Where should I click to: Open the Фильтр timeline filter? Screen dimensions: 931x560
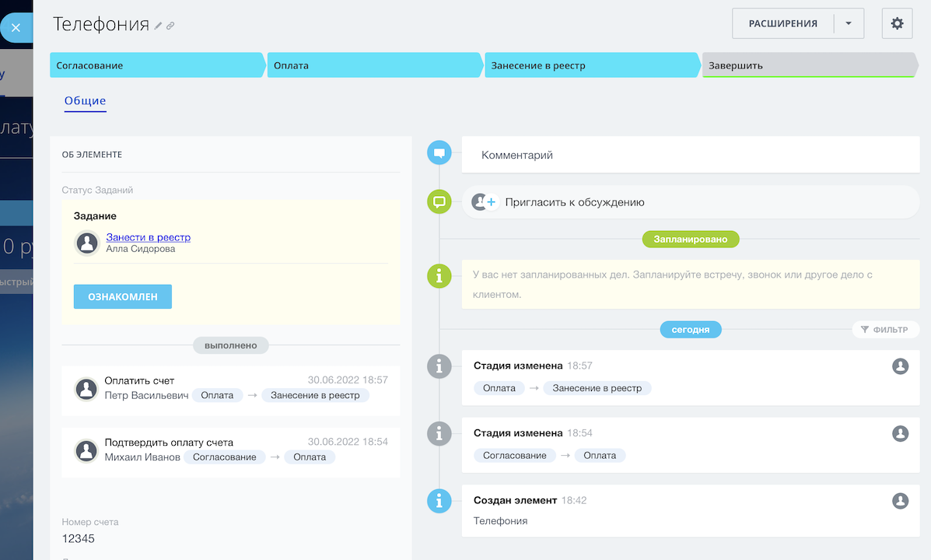(886, 330)
